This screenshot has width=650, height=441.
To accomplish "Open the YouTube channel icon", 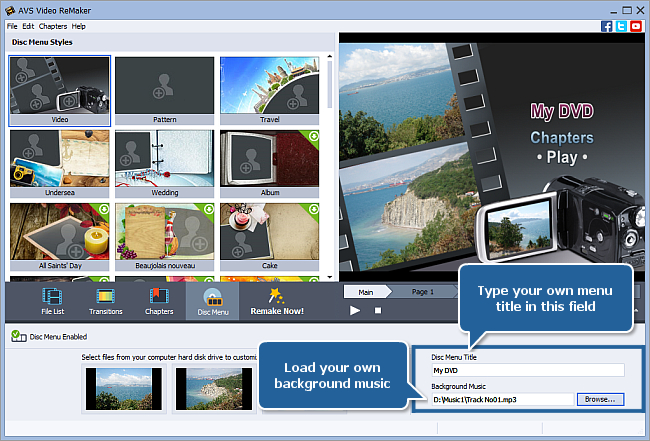I will coord(636,26).
